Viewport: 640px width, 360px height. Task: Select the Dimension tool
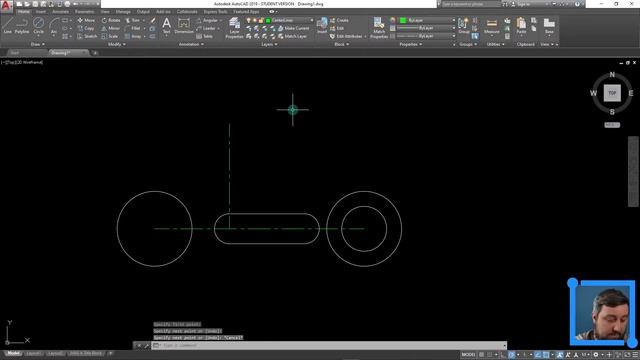tap(184, 25)
